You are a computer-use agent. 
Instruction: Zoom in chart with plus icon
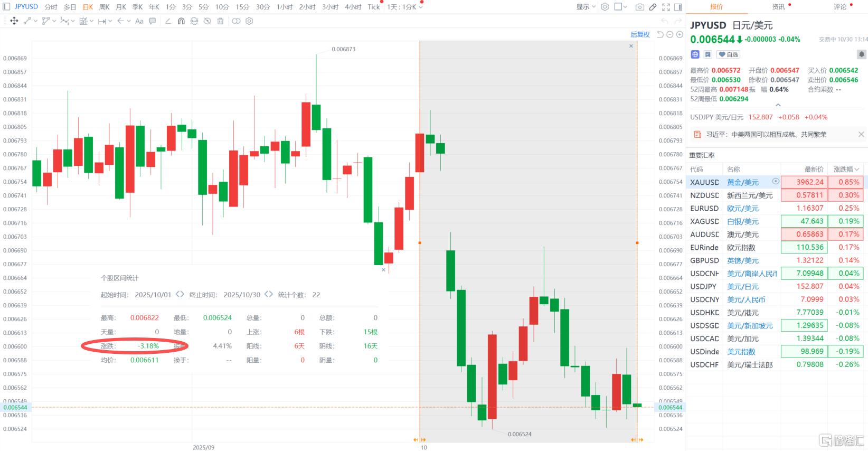pyautogui.click(x=680, y=34)
